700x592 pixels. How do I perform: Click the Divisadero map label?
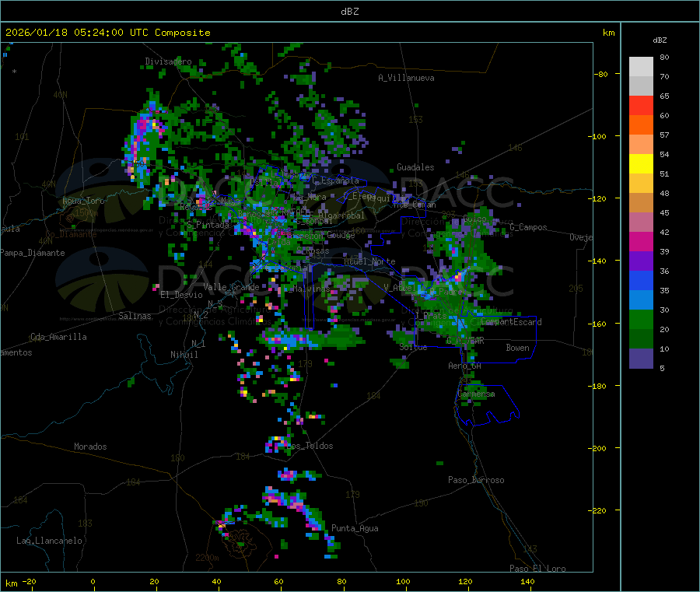click(x=168, y=61)
